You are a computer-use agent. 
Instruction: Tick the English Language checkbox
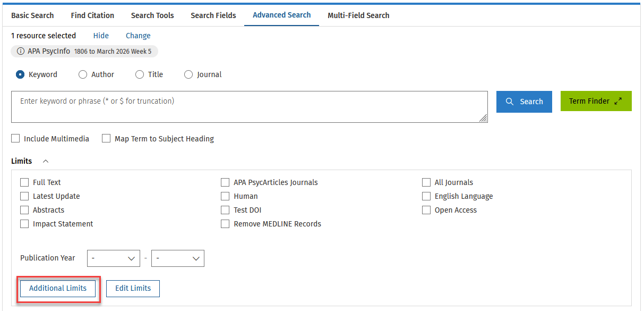(426, 196)
